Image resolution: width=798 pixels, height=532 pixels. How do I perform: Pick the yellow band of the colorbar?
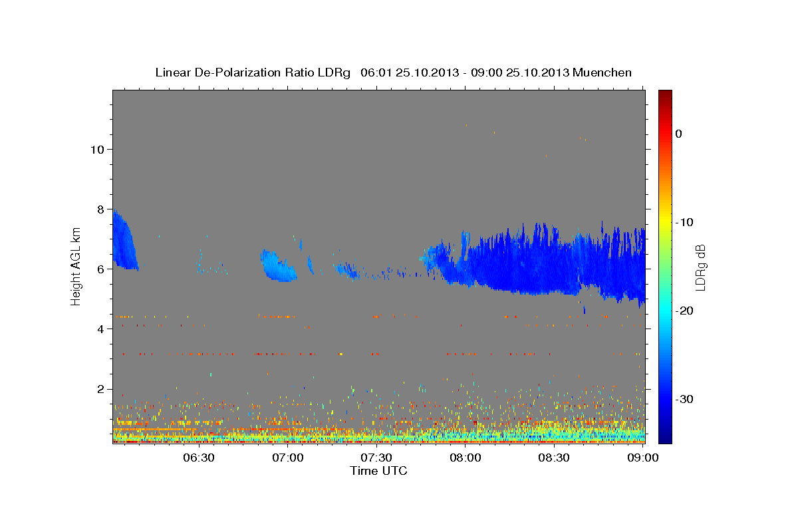pos(665,222)
